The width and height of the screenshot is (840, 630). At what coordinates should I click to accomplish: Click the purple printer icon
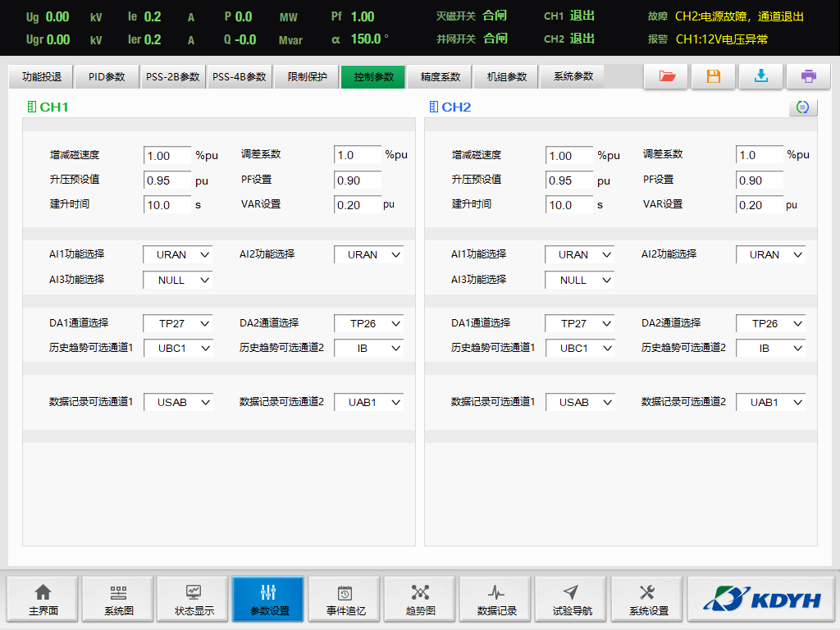tap(809, 76)
